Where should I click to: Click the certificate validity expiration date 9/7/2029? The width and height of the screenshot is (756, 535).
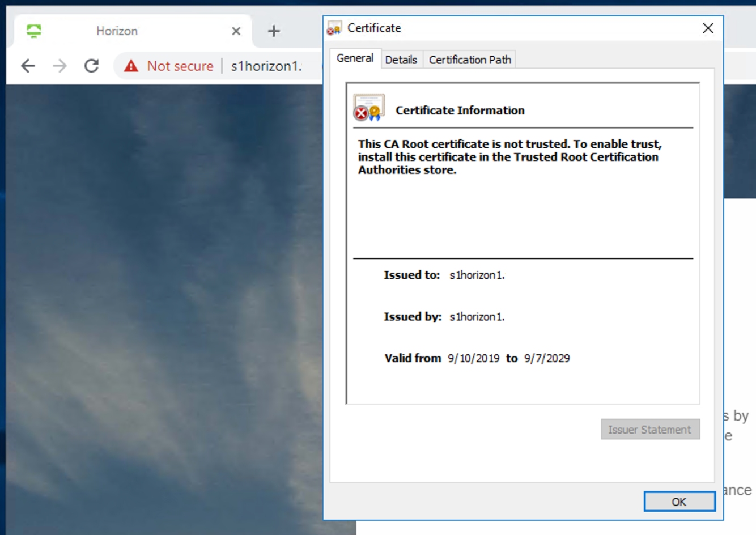547,358
